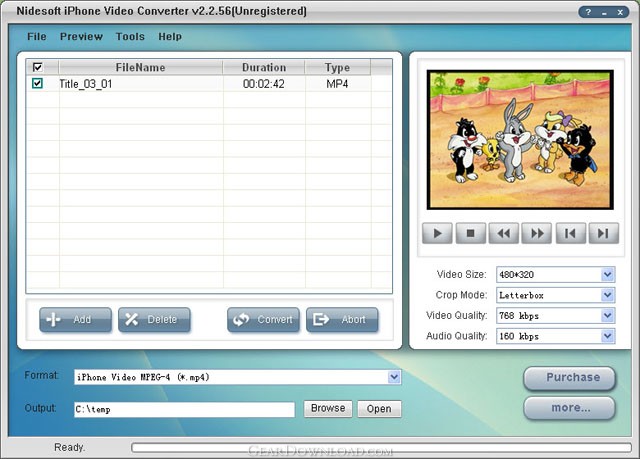
Task: Start conversion with the Convert button
Action: point(263,319)
